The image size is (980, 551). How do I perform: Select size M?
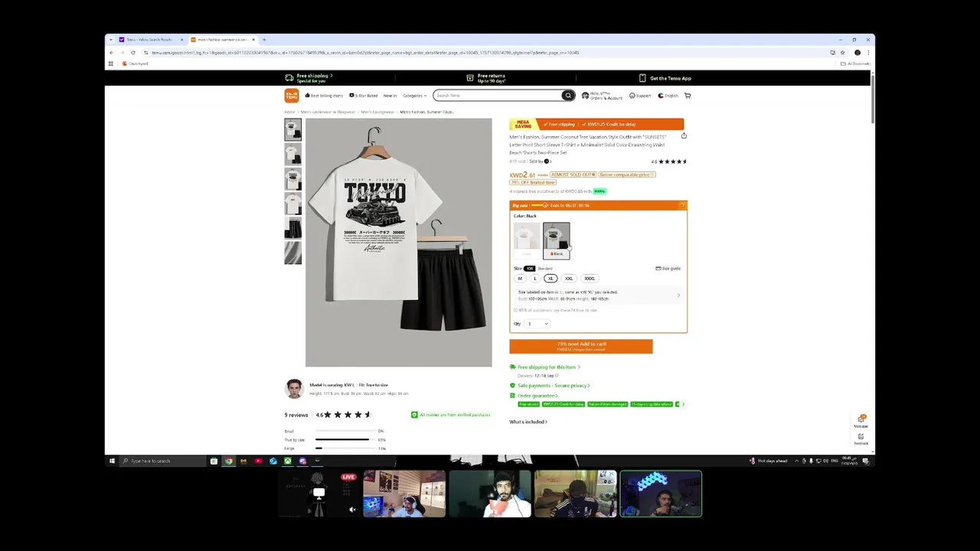click(520, 279)
